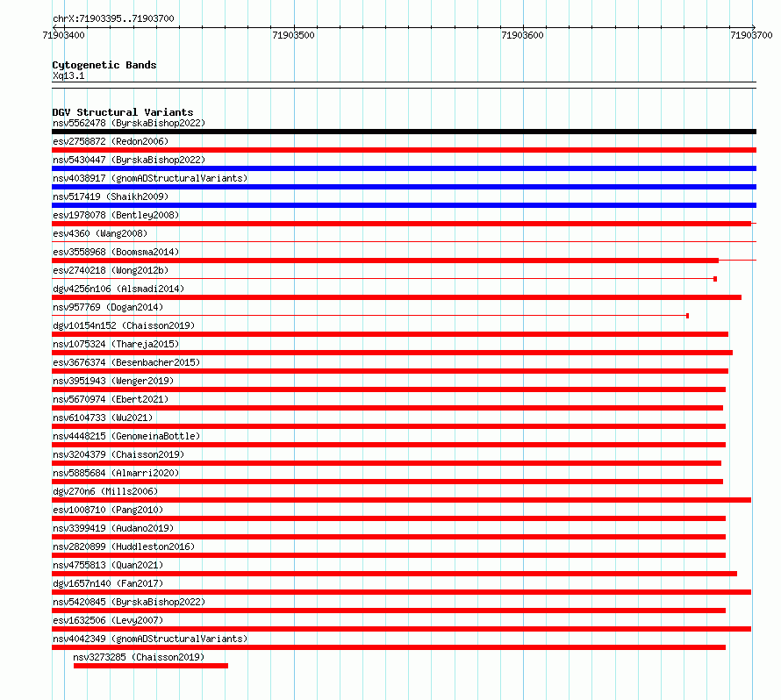Viewport: 781px width, 700px height.
Task: Click nsv2820899 (Huddleston2016) label
Action: (x=124, y=546)
